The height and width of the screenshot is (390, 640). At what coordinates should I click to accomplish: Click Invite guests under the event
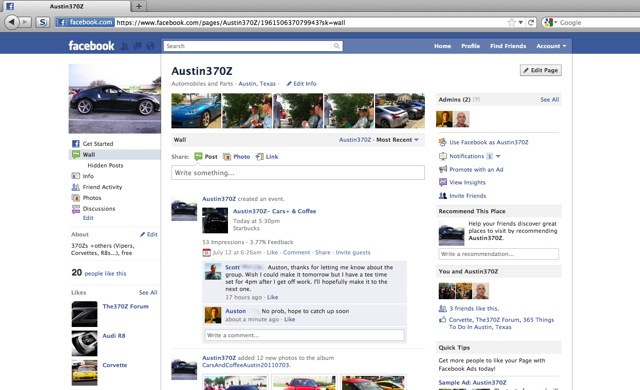click(x=353, y=253)
